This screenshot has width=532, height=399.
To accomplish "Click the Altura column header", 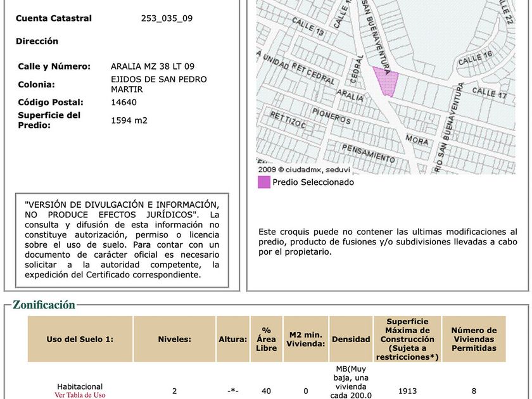I will [233, 339].
